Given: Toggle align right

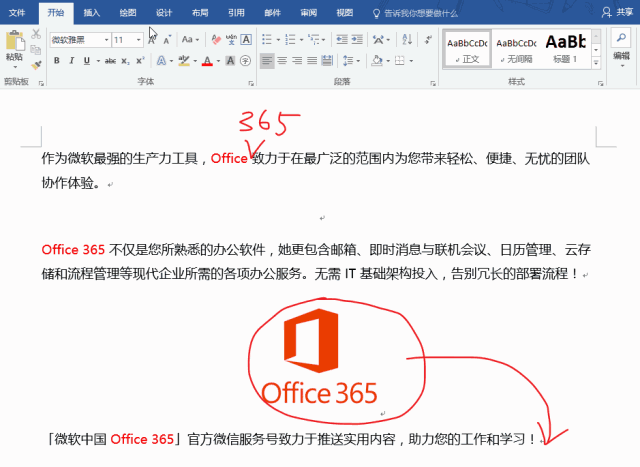Looking at the screenshot, I should (x=297, y=61).
